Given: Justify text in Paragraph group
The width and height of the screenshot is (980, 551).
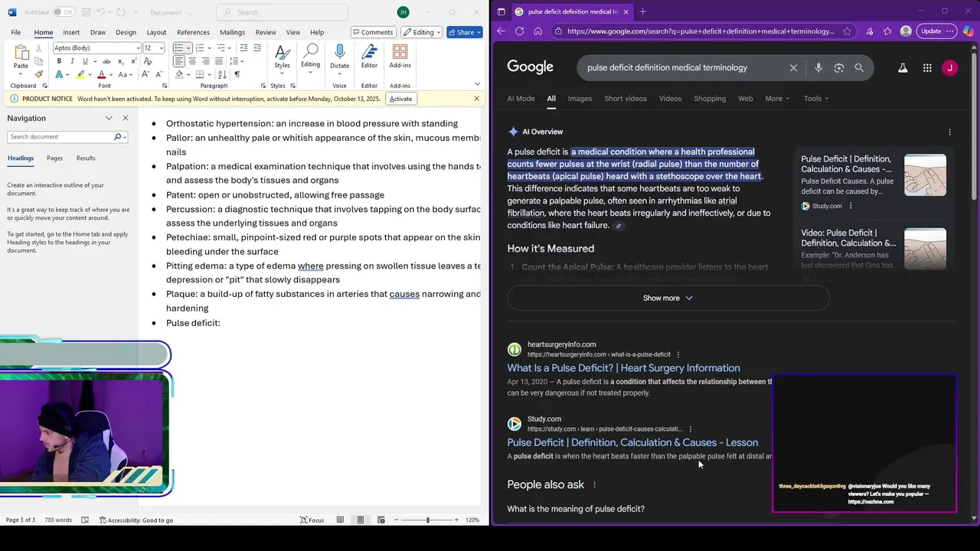Looking at the screenshot, I should click(219, 61).
